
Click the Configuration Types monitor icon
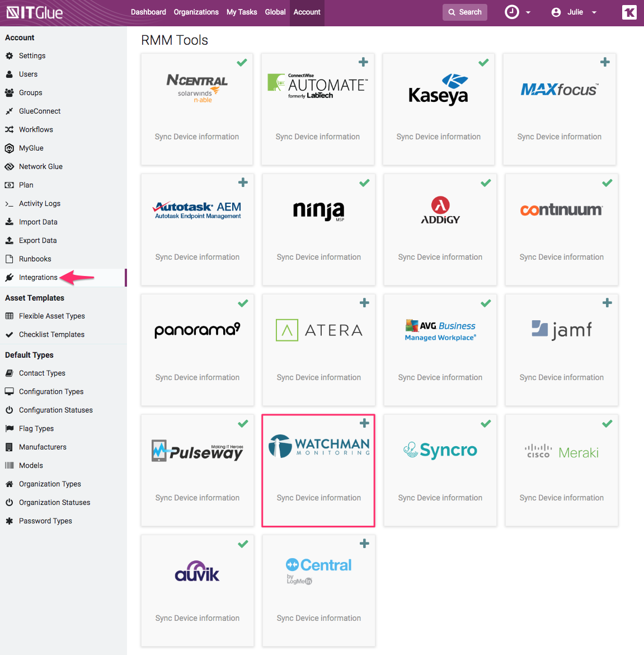click(9, 391)
